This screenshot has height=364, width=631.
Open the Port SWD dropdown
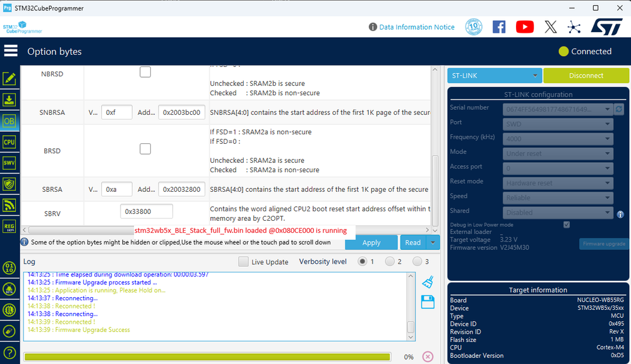558,124
